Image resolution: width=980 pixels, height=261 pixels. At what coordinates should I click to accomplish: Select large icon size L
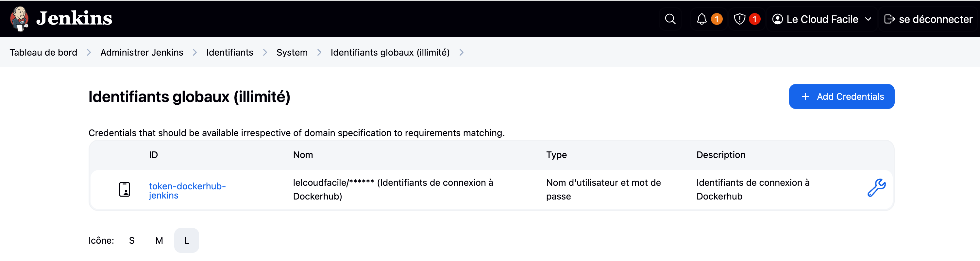[186, 240]
